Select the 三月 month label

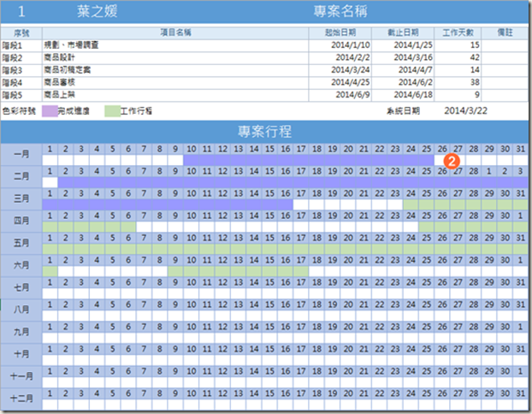pyautogui.click(x=21, y=198)
